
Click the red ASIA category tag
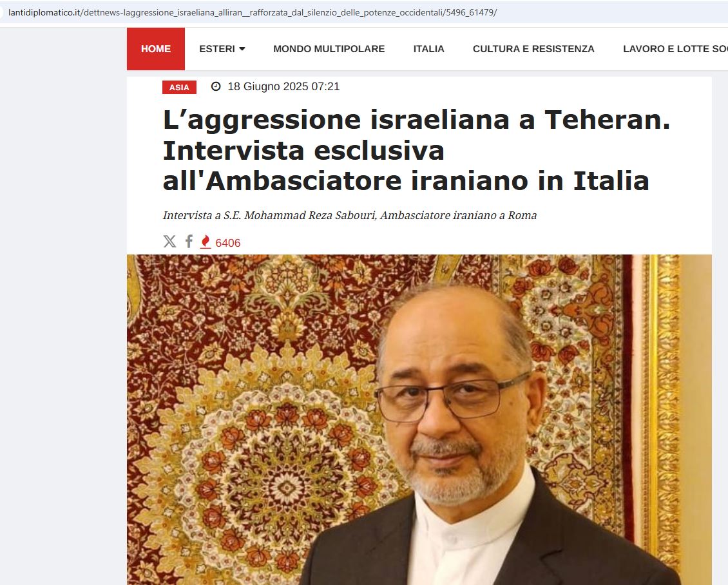pos(179,87)
